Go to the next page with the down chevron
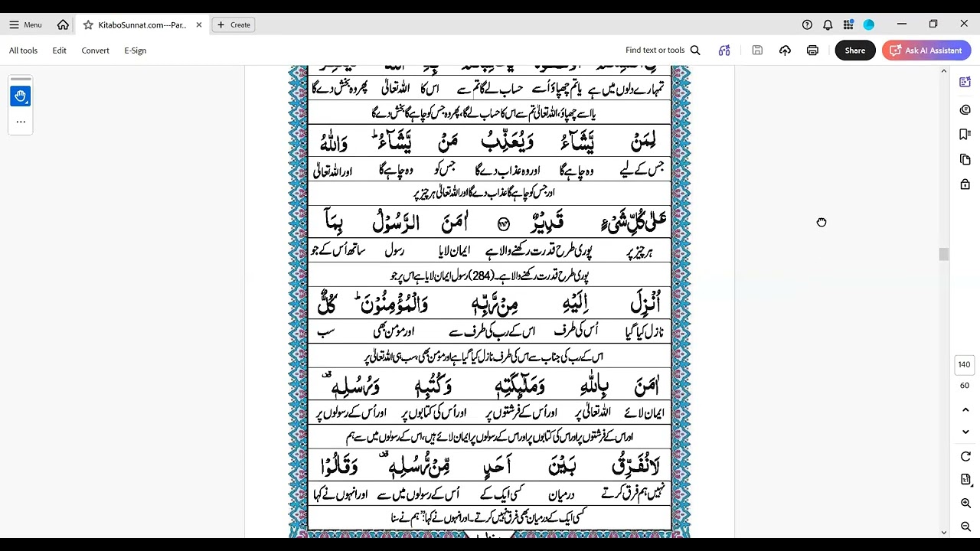Screen dimensions: 980x551 click(x=965, y=432)
